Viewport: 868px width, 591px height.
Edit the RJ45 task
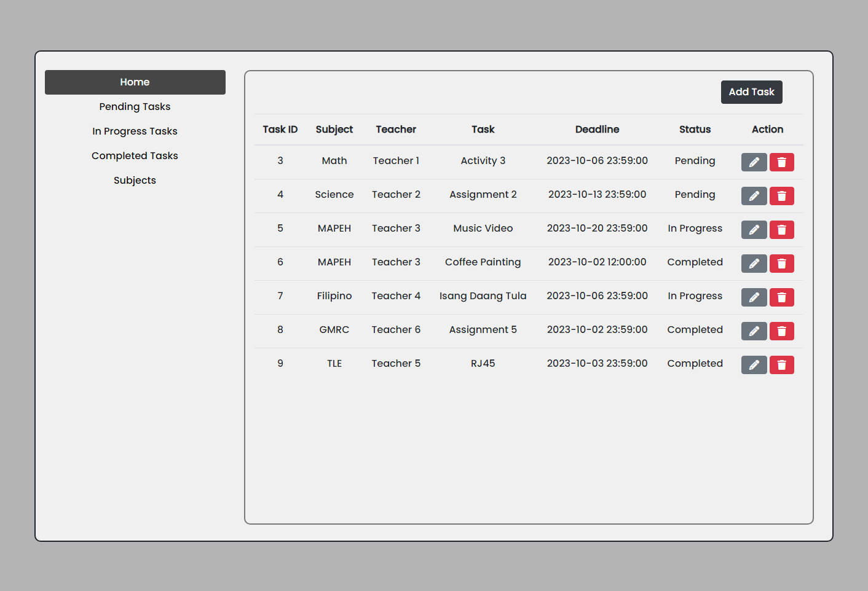click(x=754, y=365)
